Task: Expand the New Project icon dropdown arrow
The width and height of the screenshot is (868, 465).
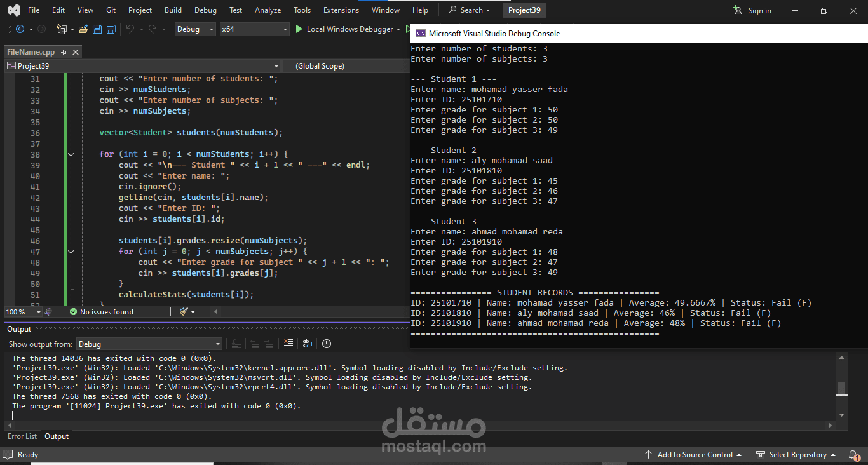Action: coord(72,29)
